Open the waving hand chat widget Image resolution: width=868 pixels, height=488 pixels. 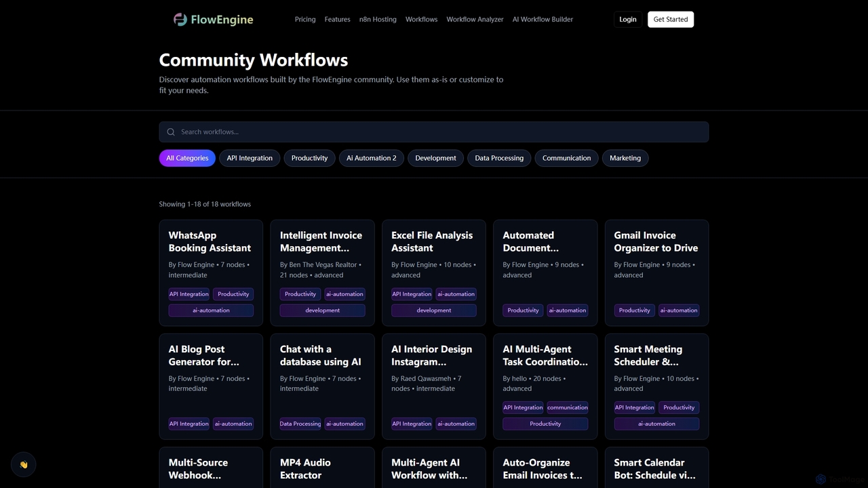click(x=24, y=464)
